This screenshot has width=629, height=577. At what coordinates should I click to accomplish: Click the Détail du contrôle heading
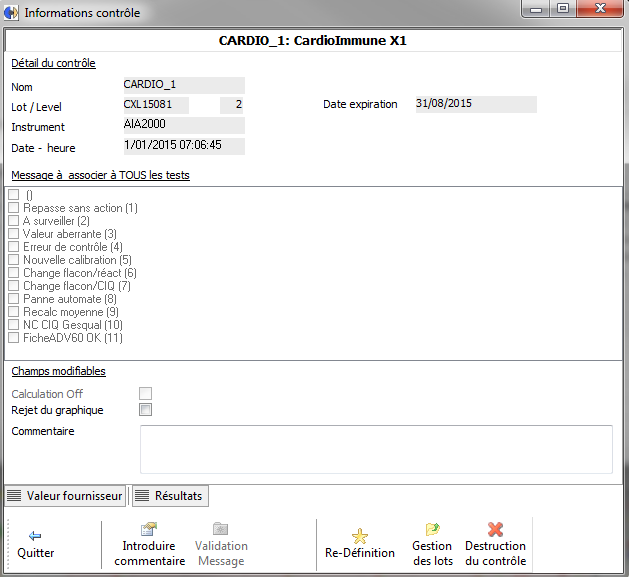click(x=53, y=63)
